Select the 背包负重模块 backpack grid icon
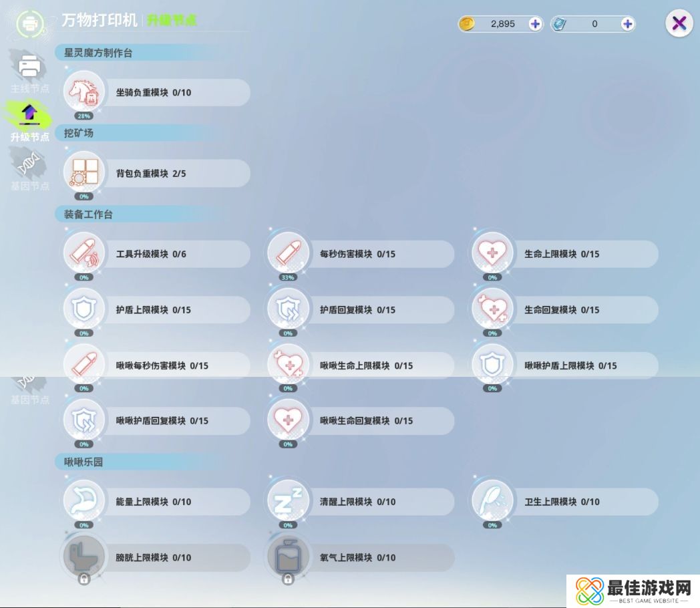This screenshot has width=700, height=608. [x=84, y=173]
